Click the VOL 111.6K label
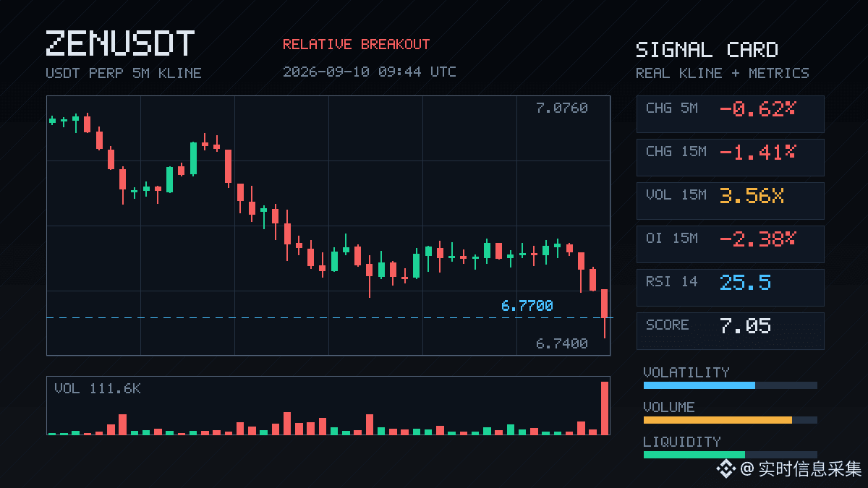The image size is (868, 488). [x=98, y=389]
